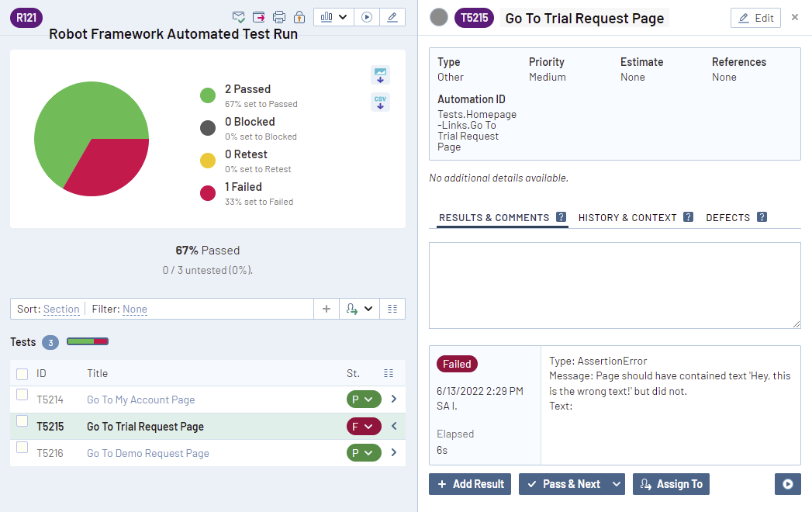Click into the comment text area

coord(614,285)
